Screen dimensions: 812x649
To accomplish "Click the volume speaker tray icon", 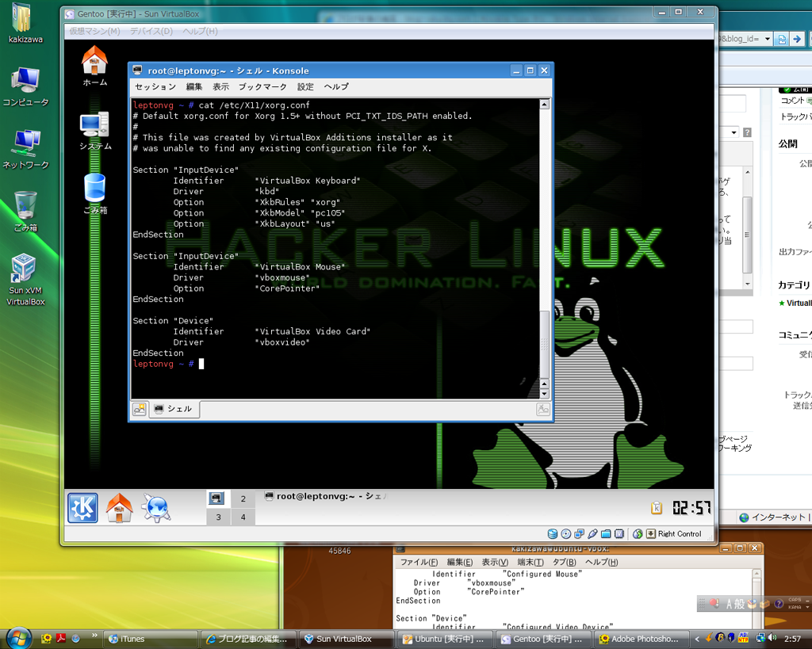I will [772, 639].
